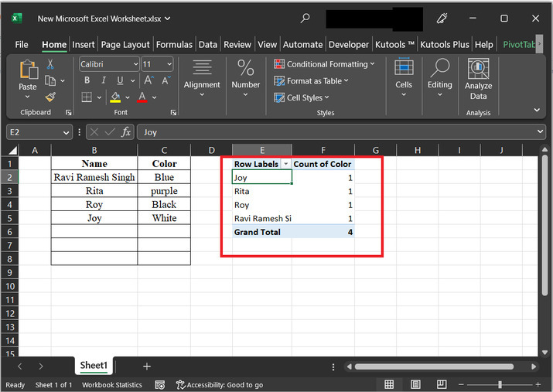Open the Formulas ribbon tab
The image size is (553, 392).
coord(174,45)
